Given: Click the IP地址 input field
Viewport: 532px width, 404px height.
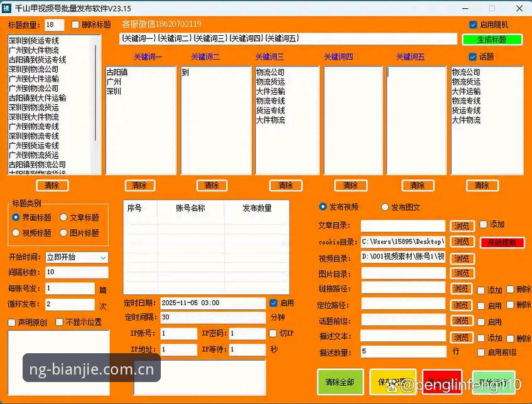Looking at the screenshot, I should coord(179,349).
